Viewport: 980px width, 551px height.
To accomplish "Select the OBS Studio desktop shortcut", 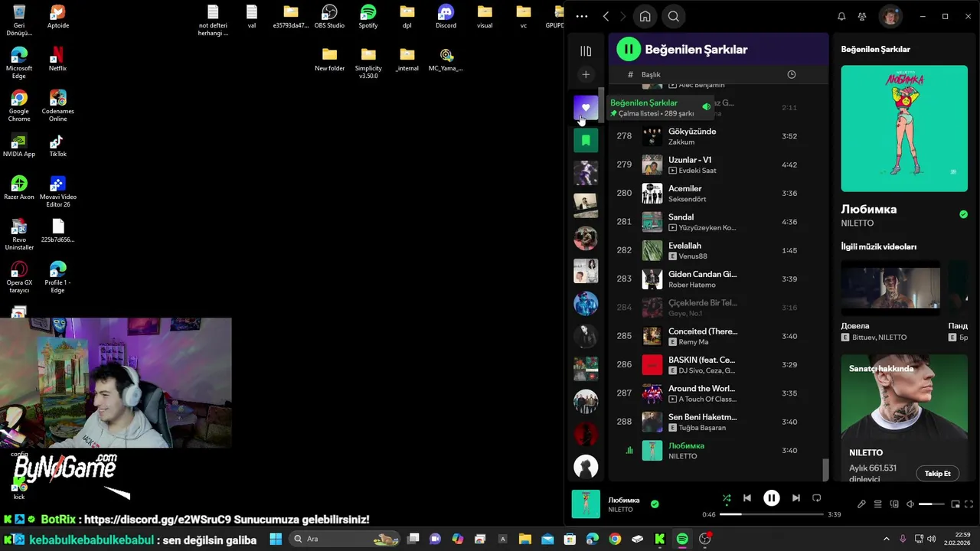I will click(x=329, y=17).
